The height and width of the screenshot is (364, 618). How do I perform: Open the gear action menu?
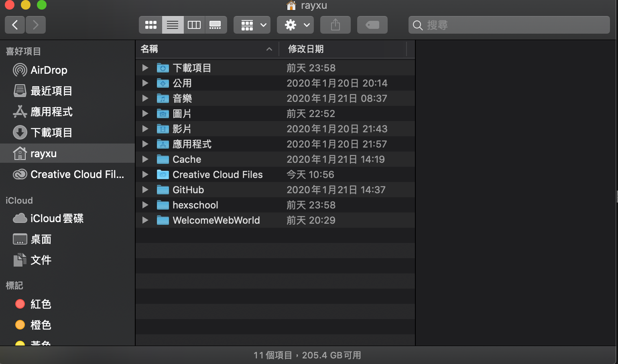295,25
